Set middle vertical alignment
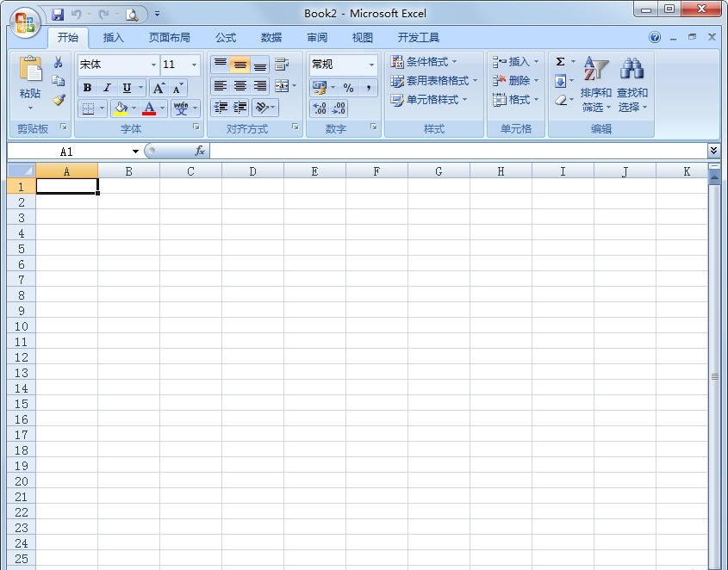This screenshot has width=728, height=570. click(240, 65)
